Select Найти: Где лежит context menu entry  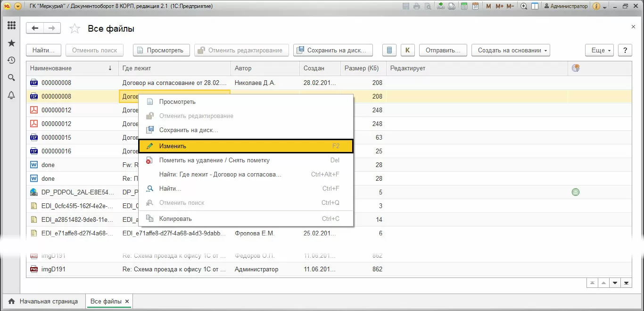[246, 174]
